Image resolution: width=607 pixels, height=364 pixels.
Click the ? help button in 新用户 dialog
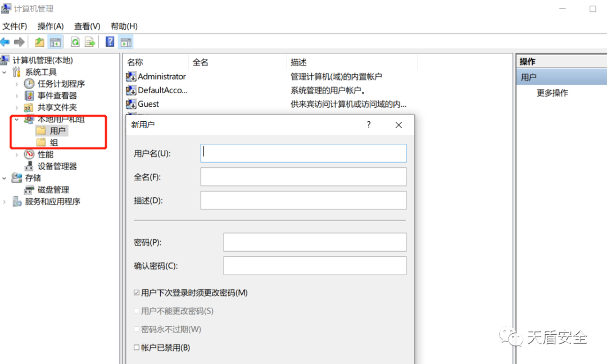pos(369,125)
